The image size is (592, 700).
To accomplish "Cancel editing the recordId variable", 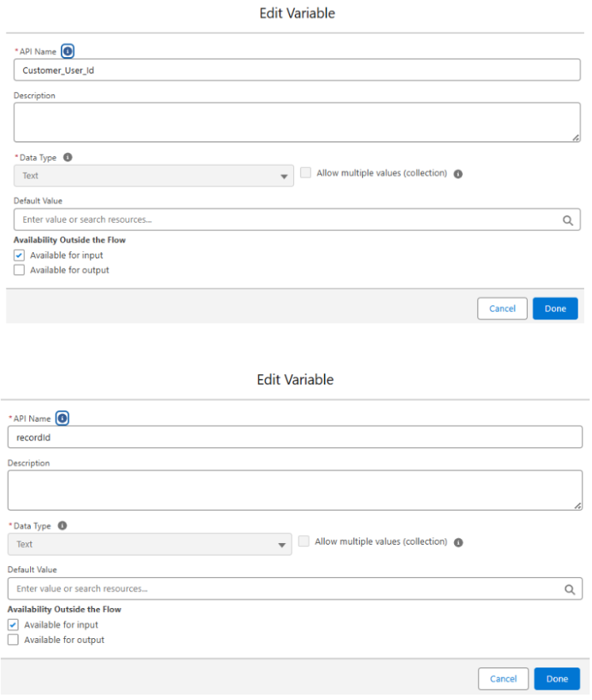I will click(503, 679).
